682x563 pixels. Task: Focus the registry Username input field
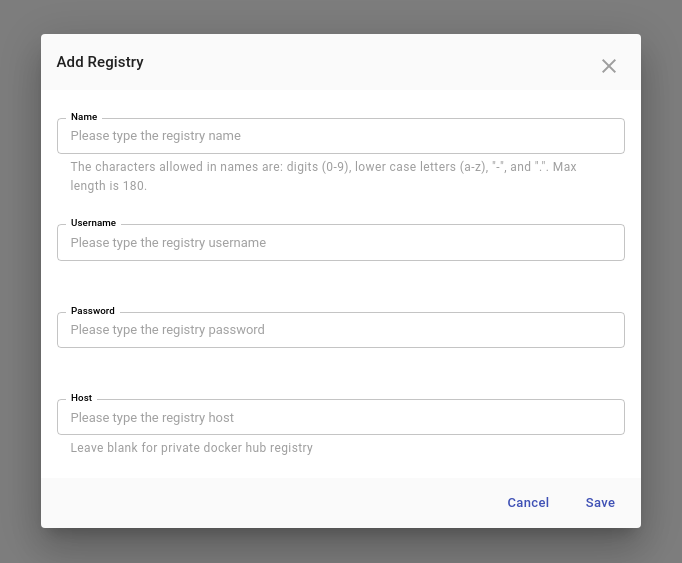pos(341,242)
